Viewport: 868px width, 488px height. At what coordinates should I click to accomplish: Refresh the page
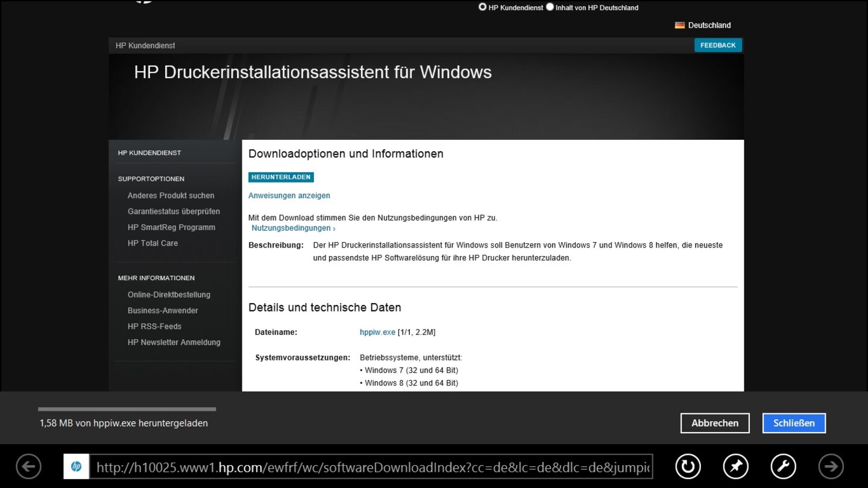(688, 466)
